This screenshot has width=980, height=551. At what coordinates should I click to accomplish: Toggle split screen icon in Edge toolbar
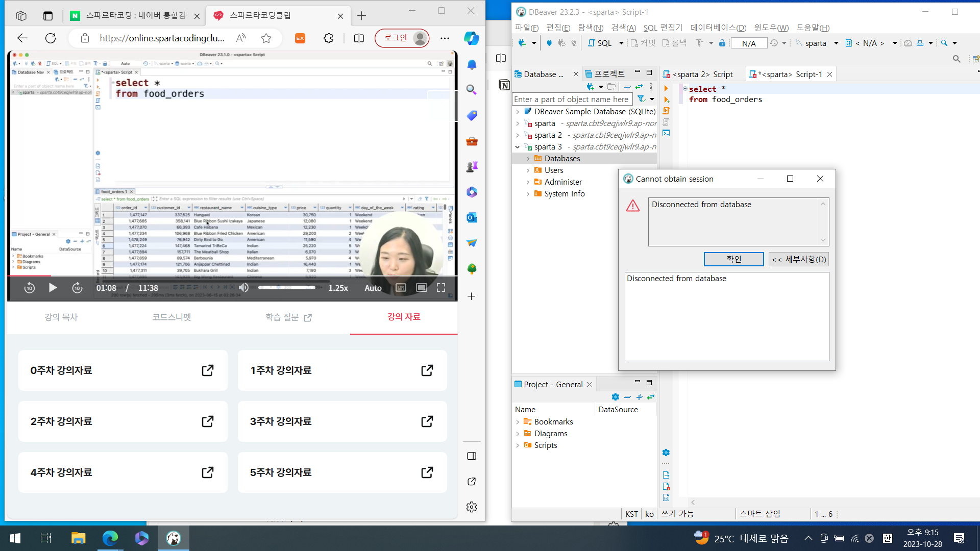tap(359, 38)
